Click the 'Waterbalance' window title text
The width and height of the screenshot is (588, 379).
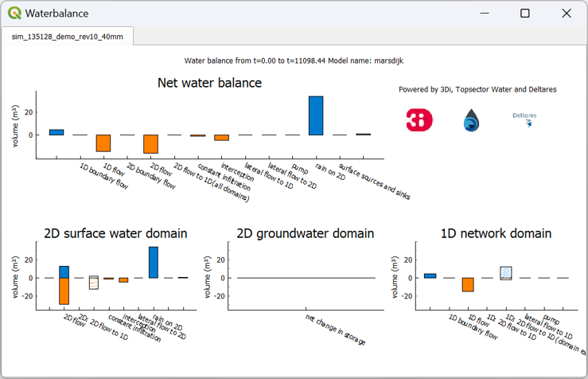(56, 13)
